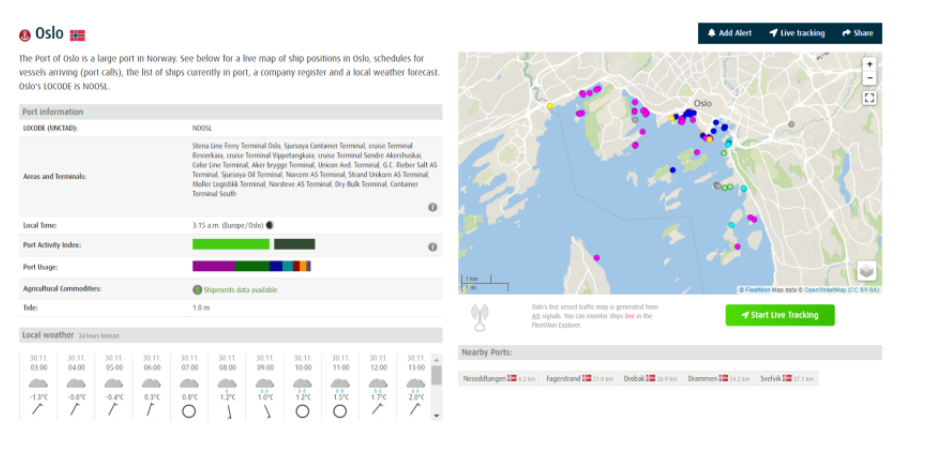Click the yellow vessel marker at far left of map
This screenshot has height=449, width=936.
[550, 106]
